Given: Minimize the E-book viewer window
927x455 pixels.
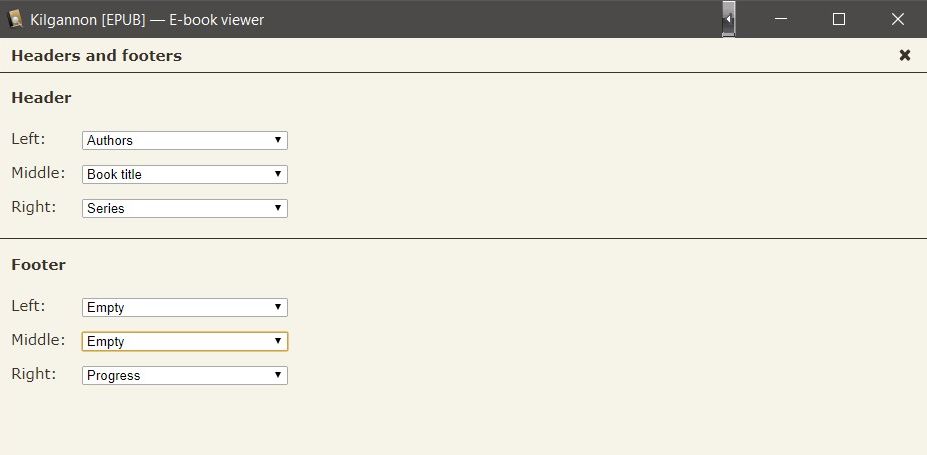Looking at the screenshot, I should [783, 19].
